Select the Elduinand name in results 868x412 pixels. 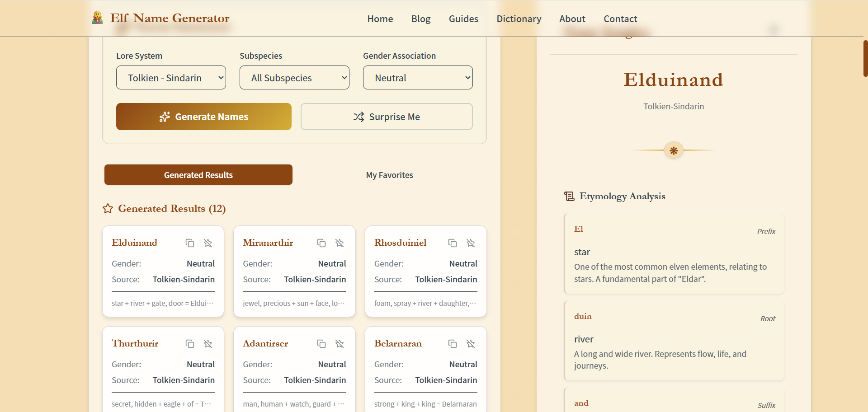[x=134, y=243]
